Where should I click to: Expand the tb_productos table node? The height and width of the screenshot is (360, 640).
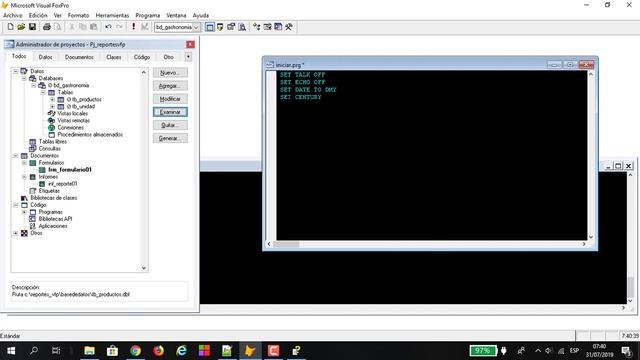52,100
